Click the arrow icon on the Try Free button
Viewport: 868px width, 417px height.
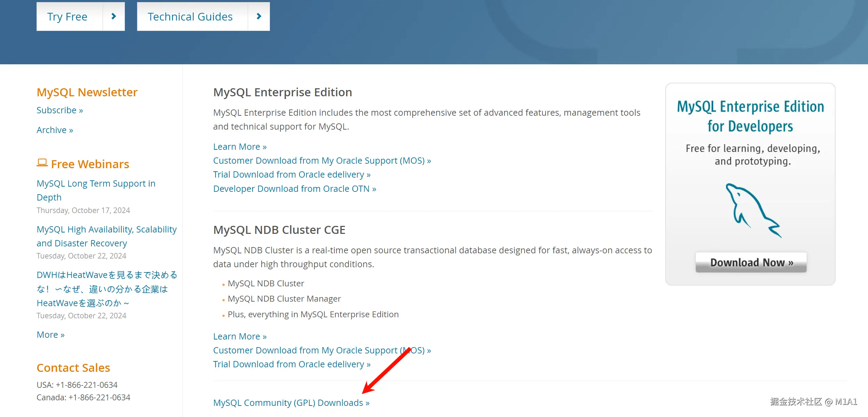point(113,16)
